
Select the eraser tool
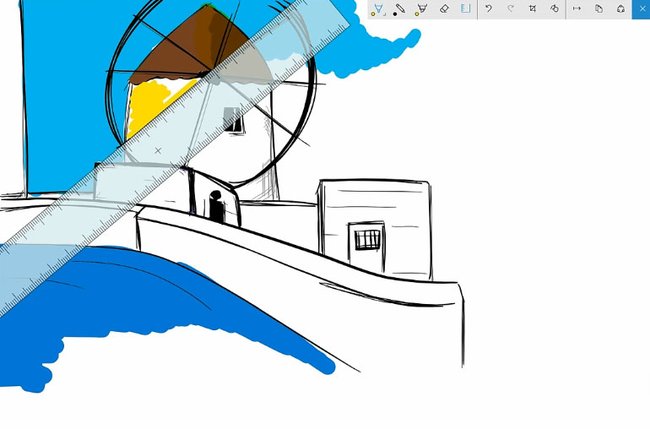tap(444, 9)
